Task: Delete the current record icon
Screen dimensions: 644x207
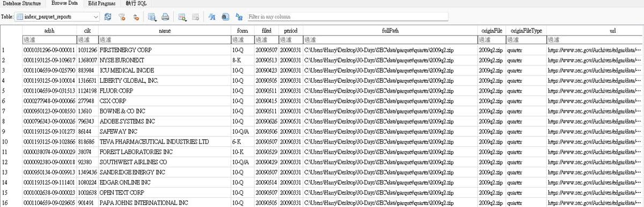Action: 196,17
